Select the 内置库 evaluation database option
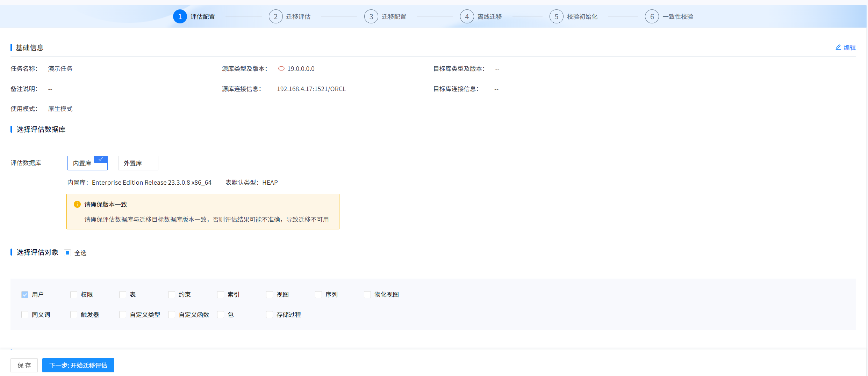The height and width of the screenshot is (376, 868). pos(87,163)
